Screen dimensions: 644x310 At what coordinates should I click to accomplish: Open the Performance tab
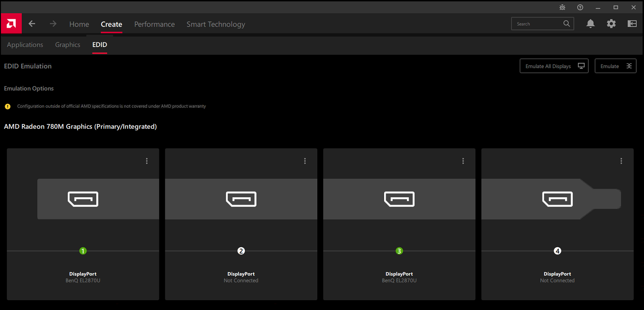[155, 24]
